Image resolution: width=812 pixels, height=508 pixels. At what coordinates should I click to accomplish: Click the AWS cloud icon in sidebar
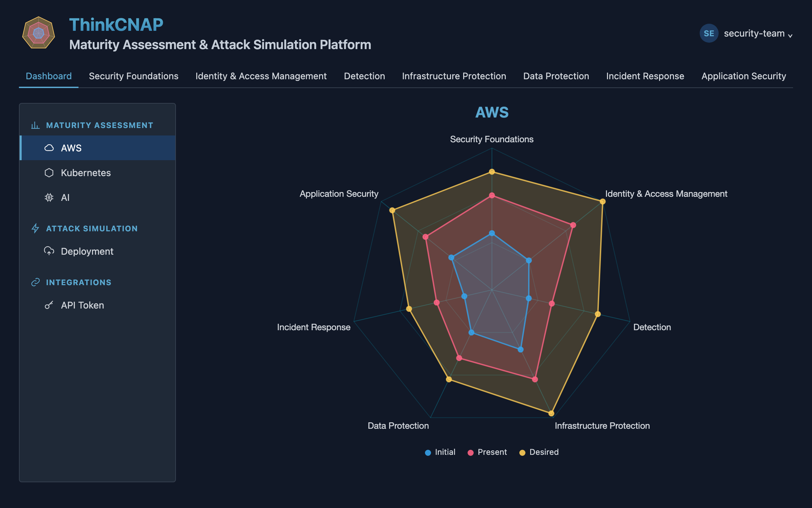[49, 148]
